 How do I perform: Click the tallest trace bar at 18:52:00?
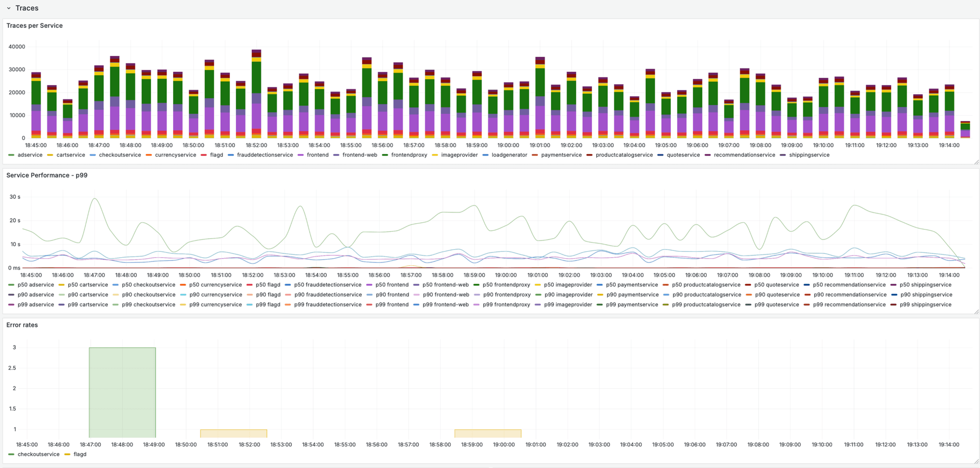pyautogui.click(x=256, y=94)
